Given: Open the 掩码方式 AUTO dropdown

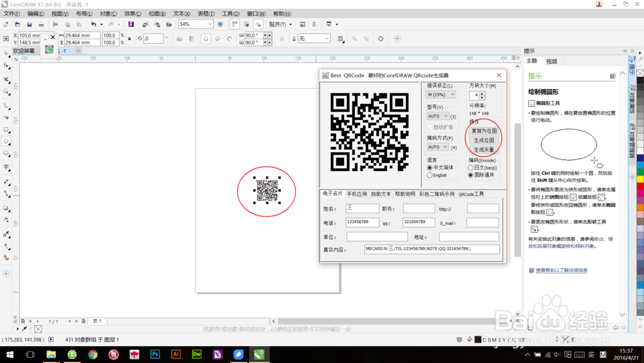Looking at the screenshot, I should [438, 147].
